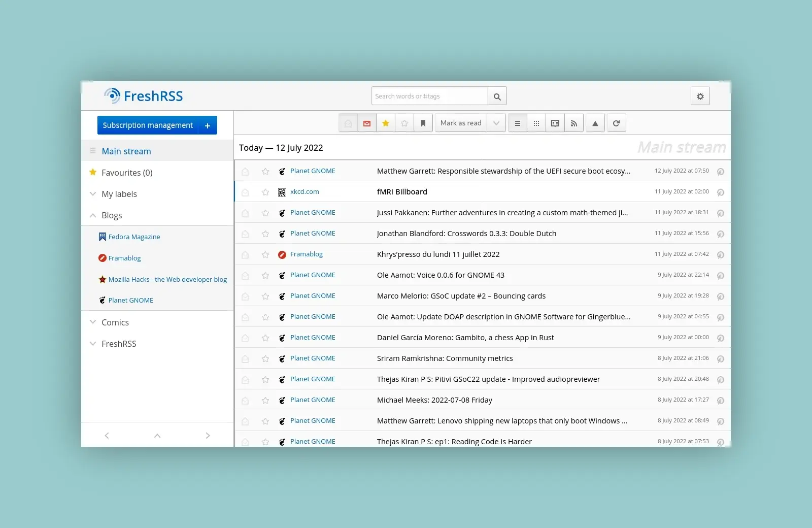Switch to normal list view
This screenshot has height=528, width=812.
point(517,123)
